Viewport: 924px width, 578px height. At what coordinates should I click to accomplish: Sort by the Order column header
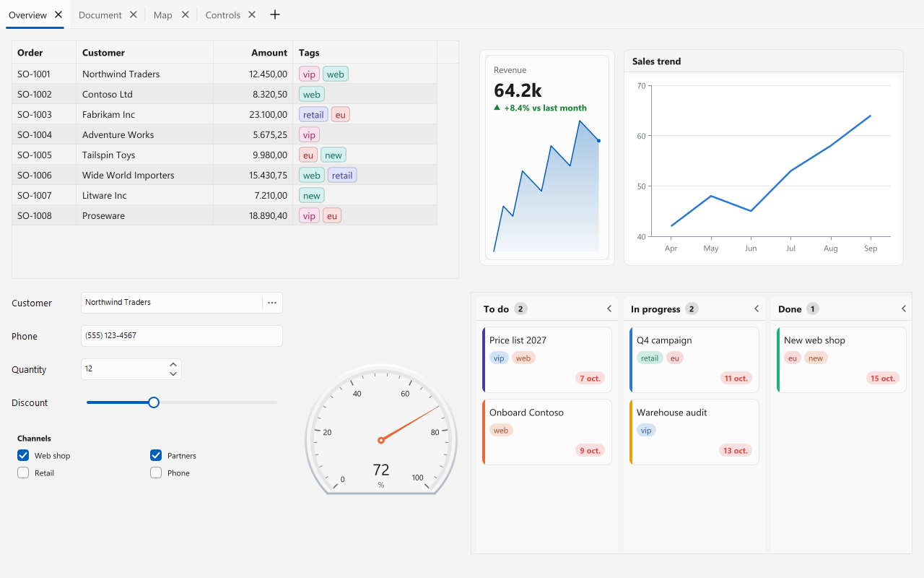[44, 52]
